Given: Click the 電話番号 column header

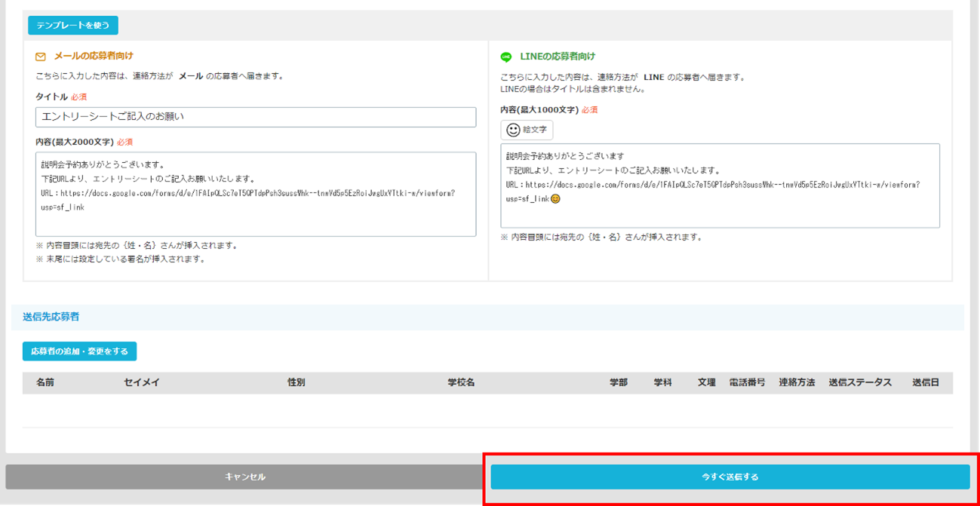Looking at the screenshot, I should [747, 382].
